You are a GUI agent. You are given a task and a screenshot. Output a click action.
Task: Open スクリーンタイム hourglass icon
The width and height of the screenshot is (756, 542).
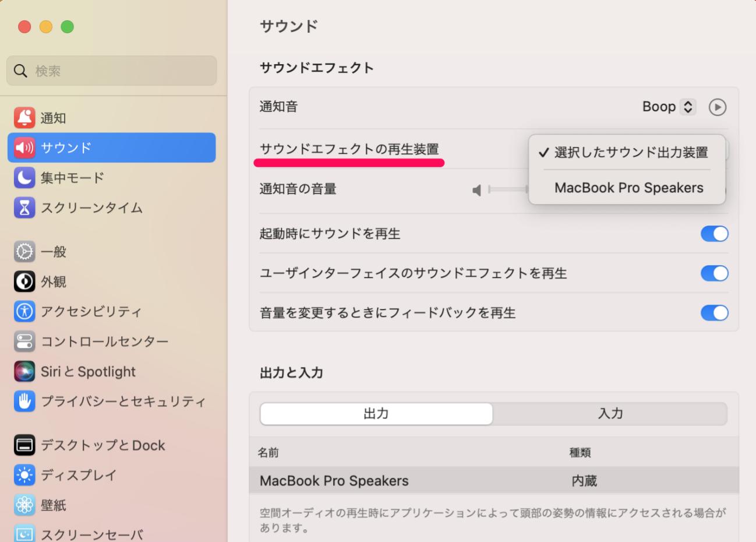click(24, 207)
